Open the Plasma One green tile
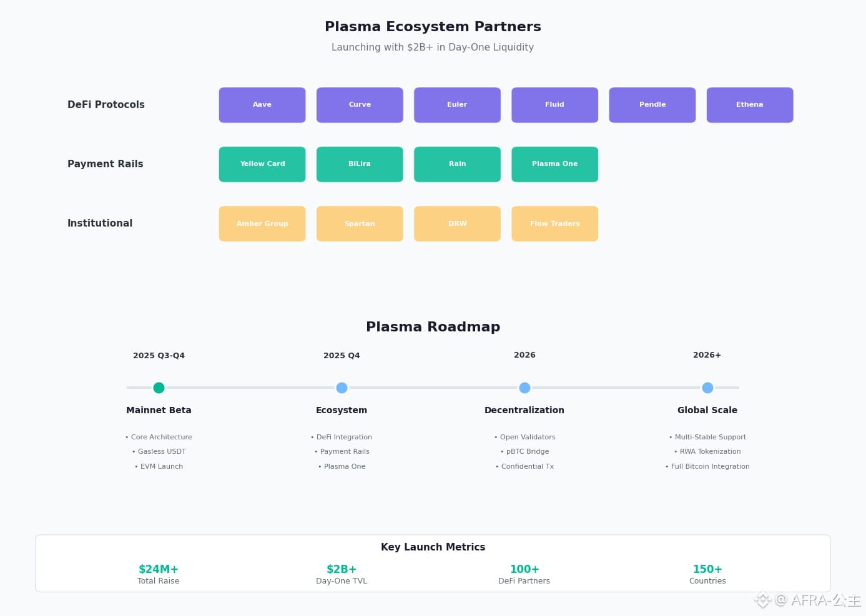 point(554,164)
